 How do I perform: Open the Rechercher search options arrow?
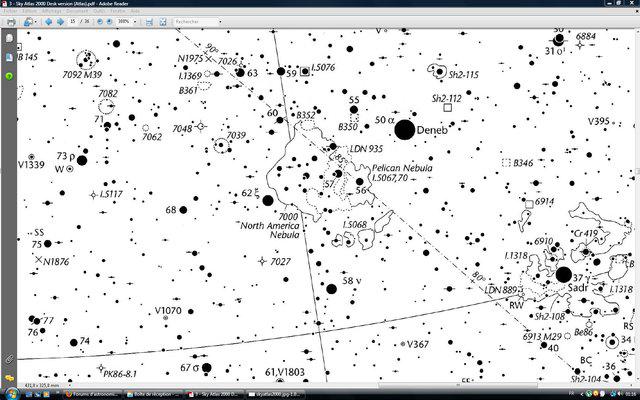(220, 22)
